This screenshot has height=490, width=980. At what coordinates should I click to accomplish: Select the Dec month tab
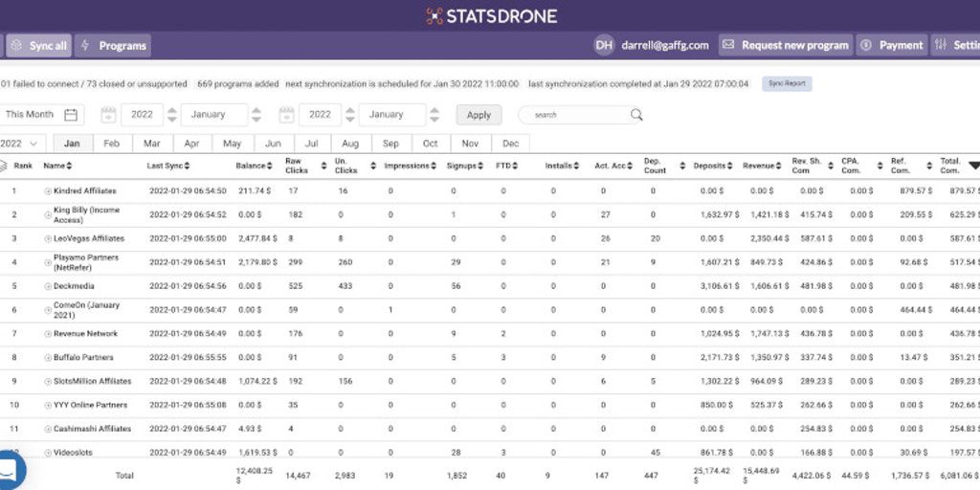[511, 144]
